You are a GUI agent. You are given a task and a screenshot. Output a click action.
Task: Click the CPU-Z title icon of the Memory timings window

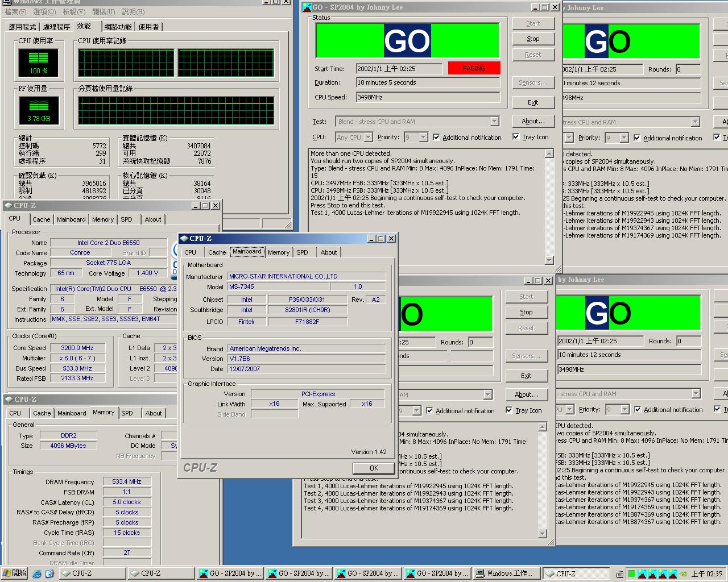[x=9, y=400]
